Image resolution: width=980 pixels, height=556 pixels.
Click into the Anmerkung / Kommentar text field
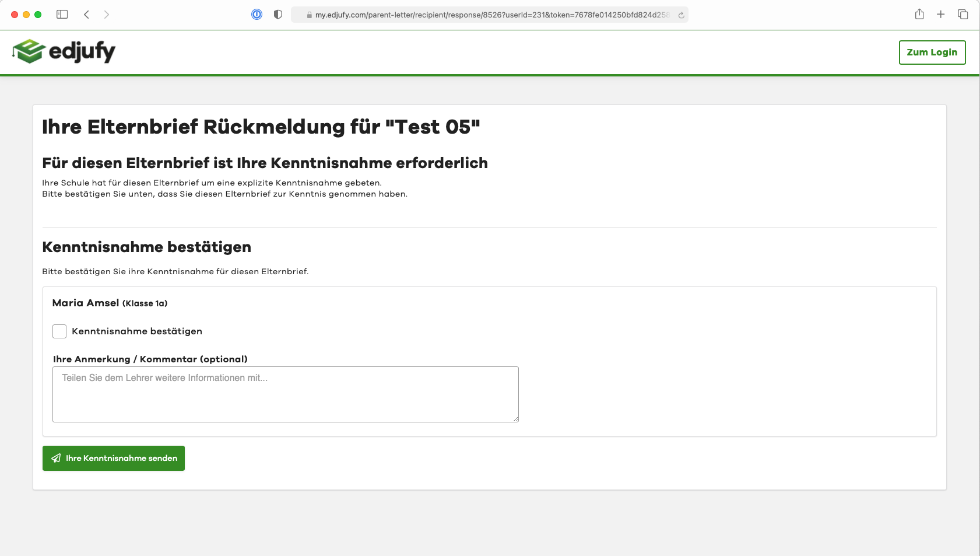285,394
